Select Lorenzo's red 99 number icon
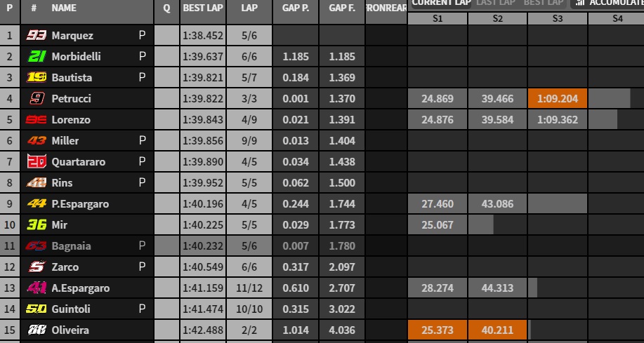The width and height of the screenshot is (644, 343). (x=36, y=120)
